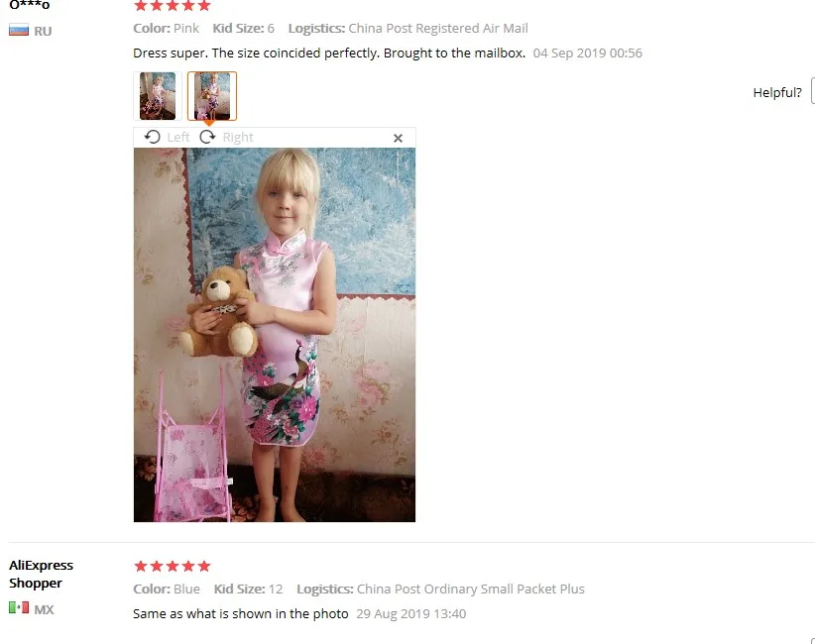Click 'China Post Registered Air Mail' logistics text
Screen dimensions: 815x644
coord(438,29)
